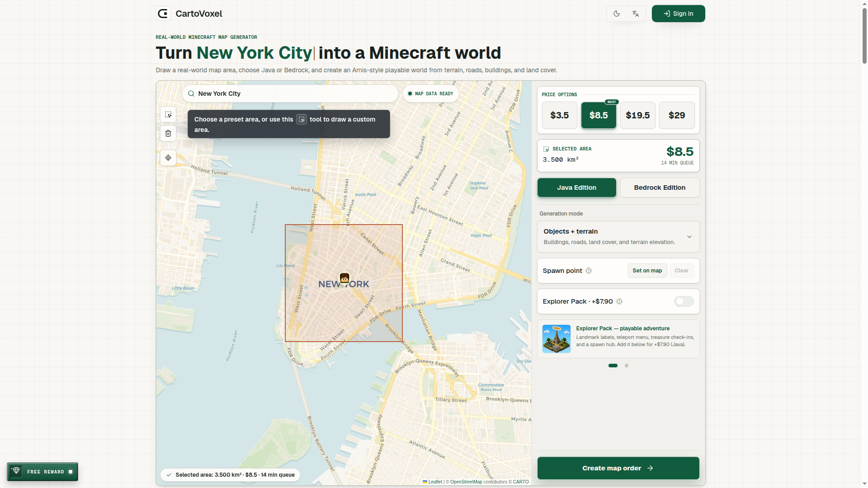The image size is (868, 488).
Task: Click the CartoVoxel logo icon
Action: tap(163, 14)
